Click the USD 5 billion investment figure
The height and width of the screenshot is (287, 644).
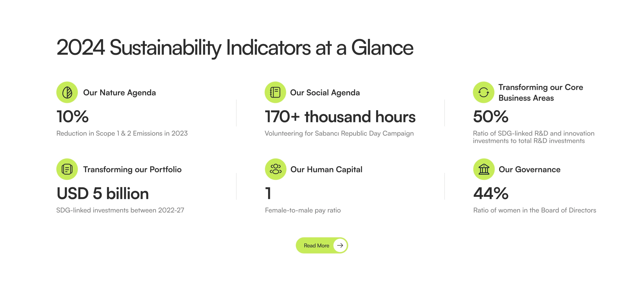tap(103, 193)
